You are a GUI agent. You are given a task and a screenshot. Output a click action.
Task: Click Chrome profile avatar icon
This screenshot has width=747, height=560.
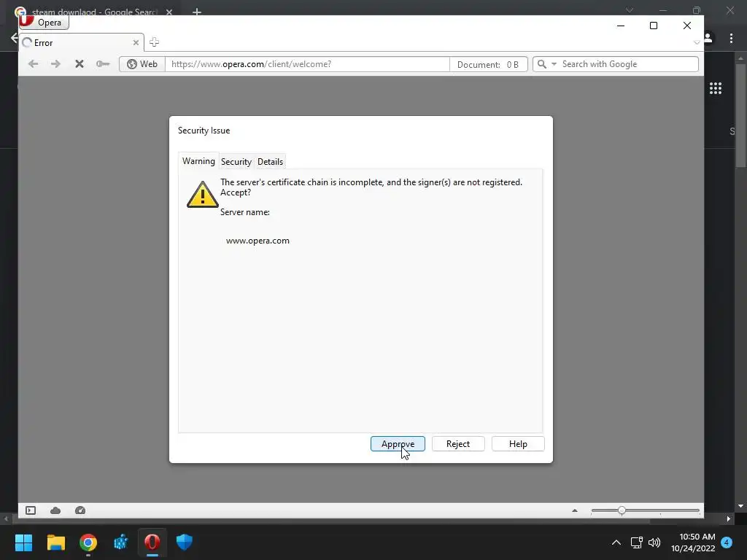coord(708,38)
